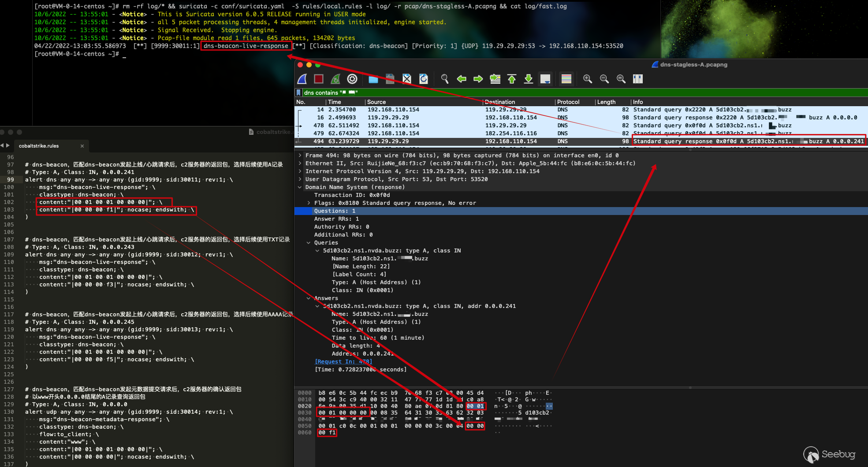The width and height of the screenshot is (868, 467).
Task: Go to previous tab with left triangle
Action: [2, 145]
